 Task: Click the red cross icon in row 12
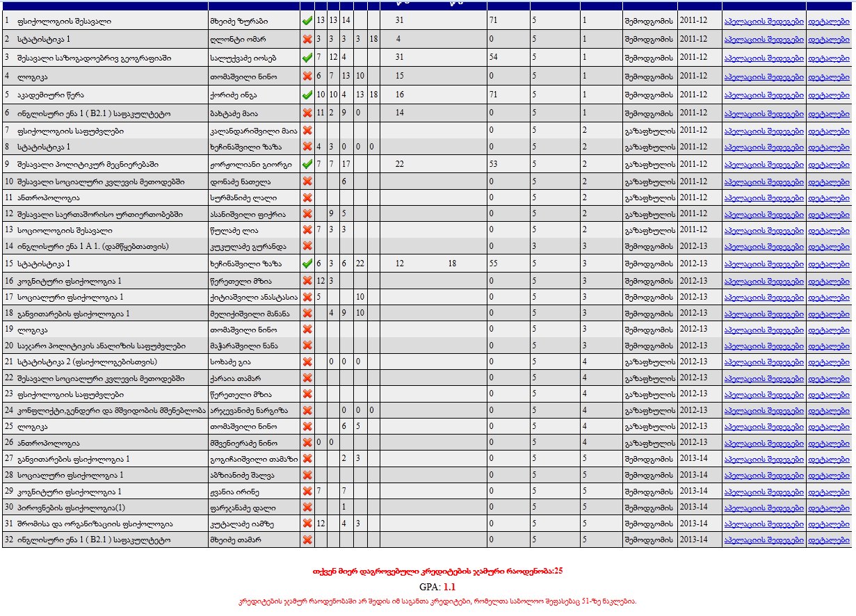tap(307, 214)
